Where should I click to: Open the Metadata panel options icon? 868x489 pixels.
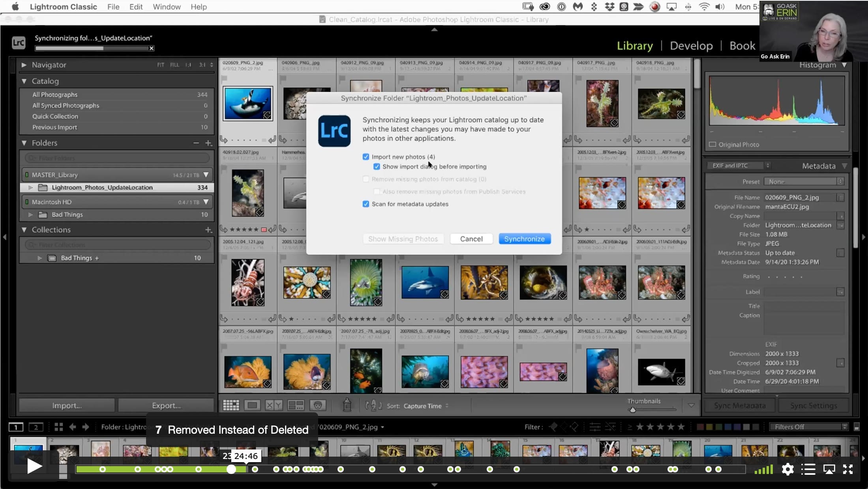click(x=844, y=166)
